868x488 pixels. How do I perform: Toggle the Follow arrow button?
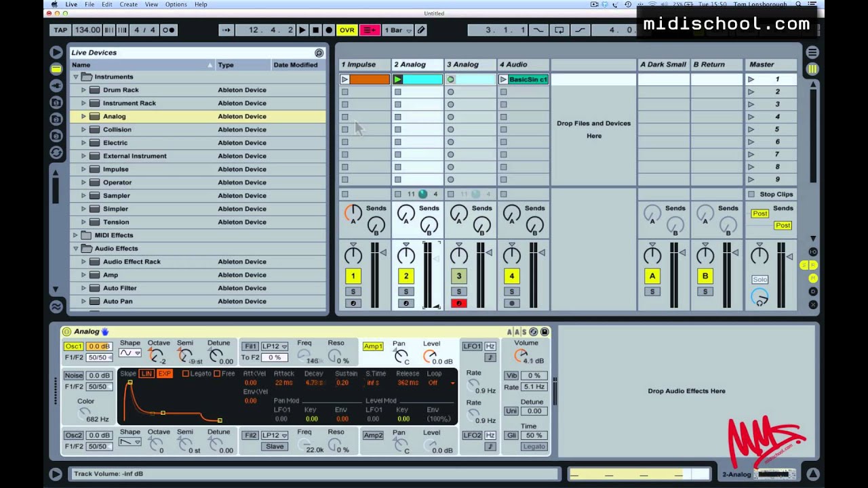click(226, 30)
